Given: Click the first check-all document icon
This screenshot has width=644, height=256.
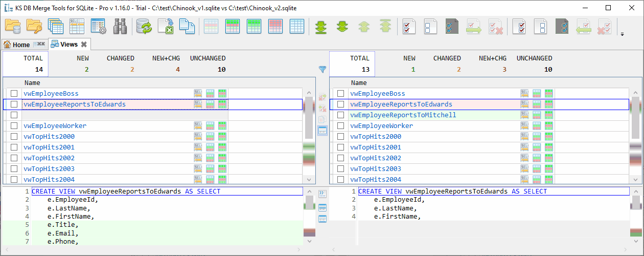Looking at the screenshot, I should 409,26.
